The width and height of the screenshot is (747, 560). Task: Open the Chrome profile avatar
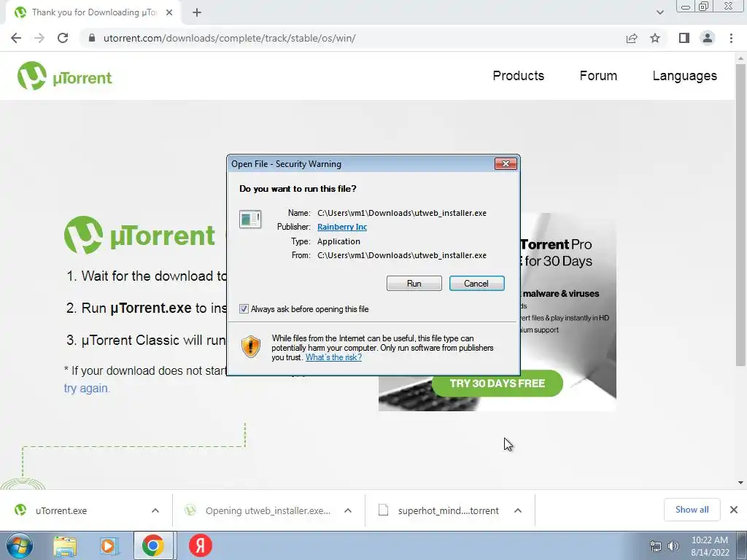point(708,38)
